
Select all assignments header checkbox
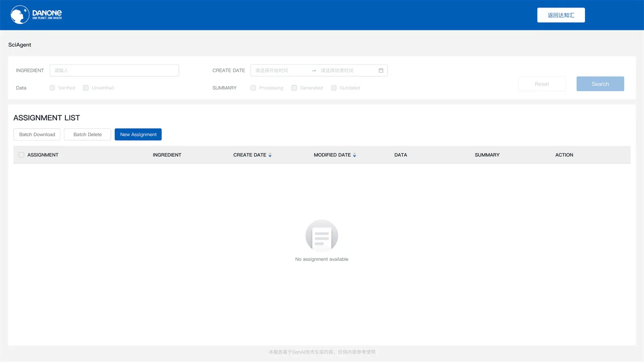21,155
